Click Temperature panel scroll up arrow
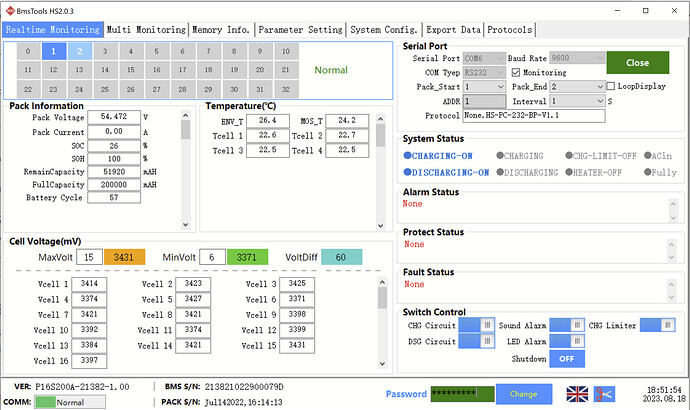Viewport: 690px width, 410px height. [381, 119]
